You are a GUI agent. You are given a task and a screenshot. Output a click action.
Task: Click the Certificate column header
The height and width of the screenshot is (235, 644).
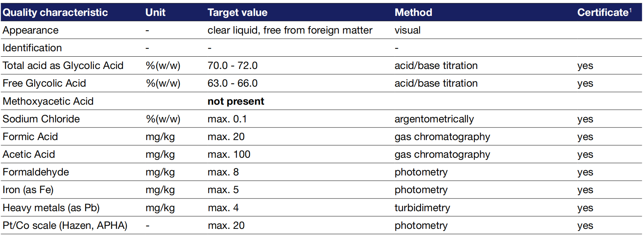[604, 12]
